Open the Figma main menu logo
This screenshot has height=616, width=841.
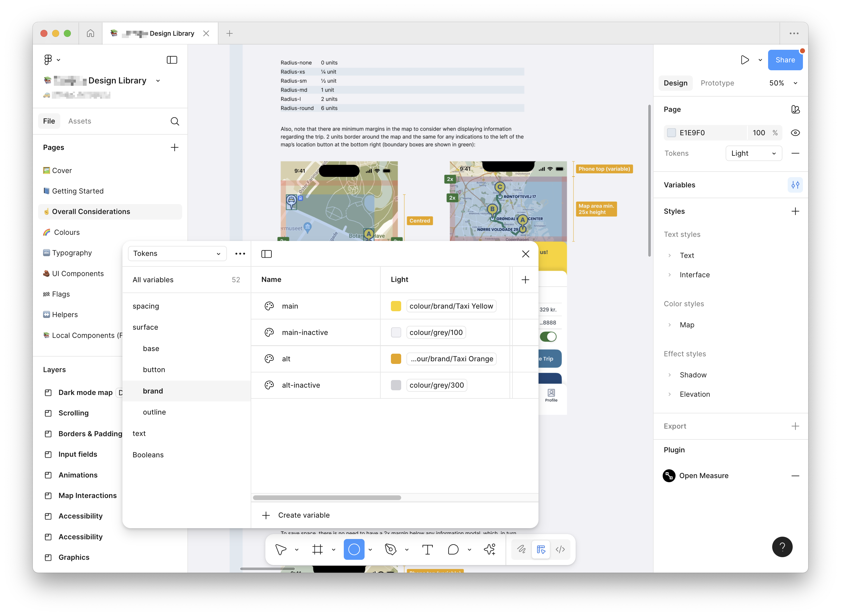click(x=48, y=60)
